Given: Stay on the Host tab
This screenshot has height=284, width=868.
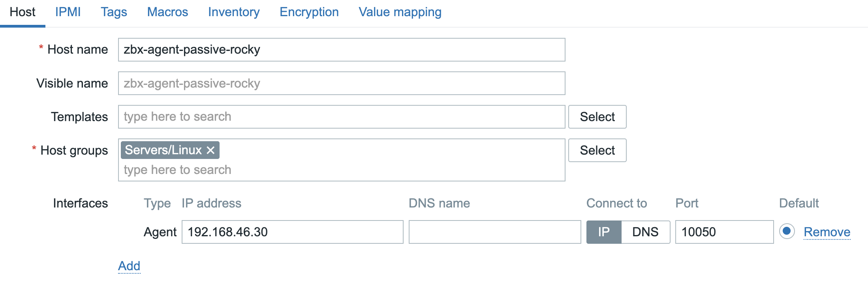Looking at the screenshot, I should point(22,12).
